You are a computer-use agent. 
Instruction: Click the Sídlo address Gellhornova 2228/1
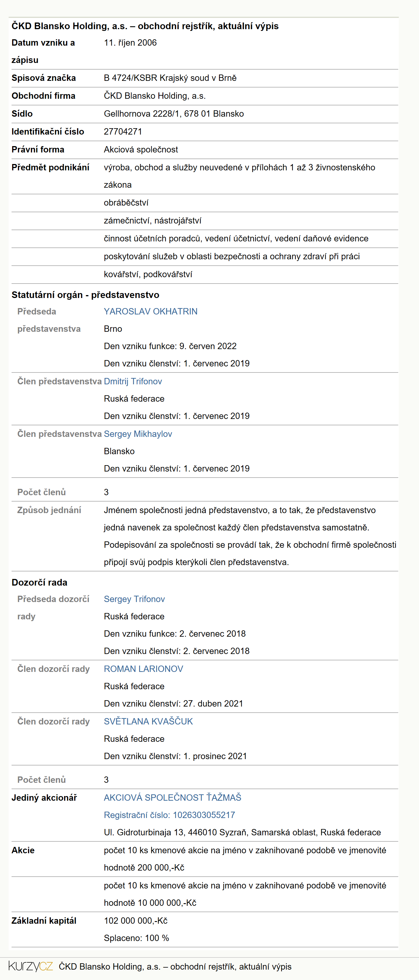174,114
